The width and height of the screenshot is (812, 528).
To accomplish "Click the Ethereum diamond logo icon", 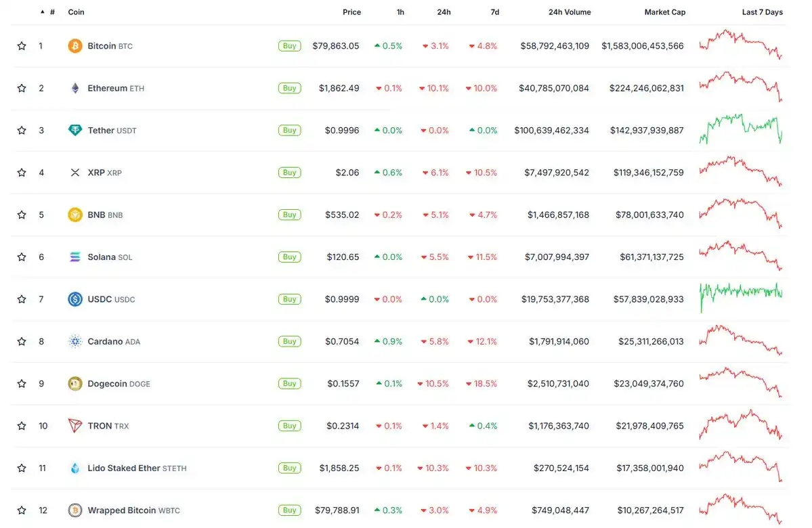I will [75, 88].
